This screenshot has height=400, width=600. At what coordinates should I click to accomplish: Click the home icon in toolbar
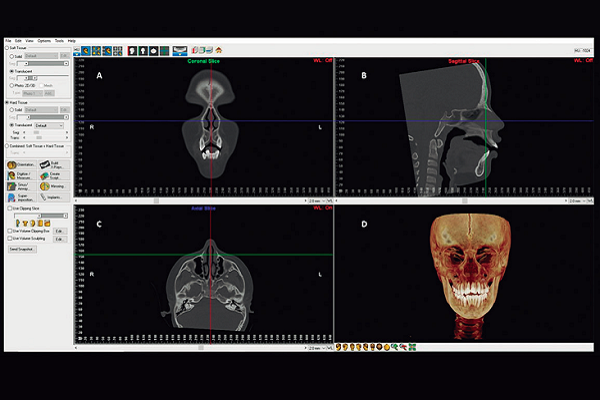218,50
